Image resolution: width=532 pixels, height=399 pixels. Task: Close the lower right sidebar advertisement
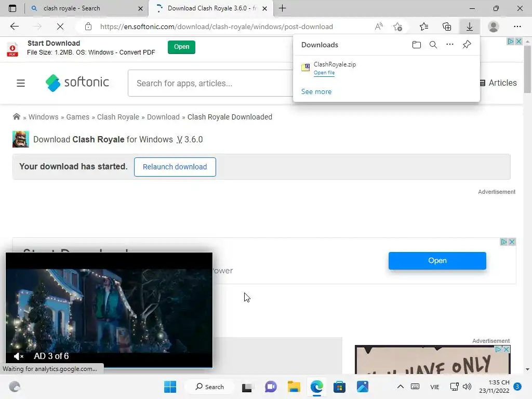point(506,349)
